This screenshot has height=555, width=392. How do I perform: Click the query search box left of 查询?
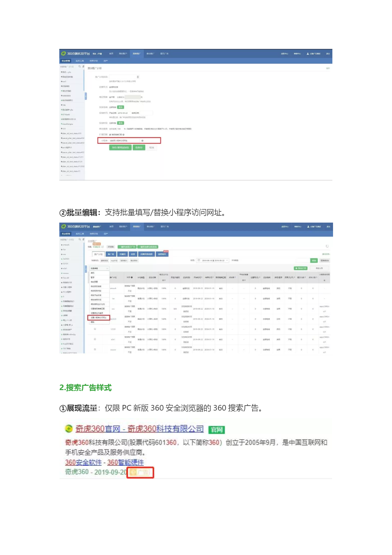pos(303,261)
